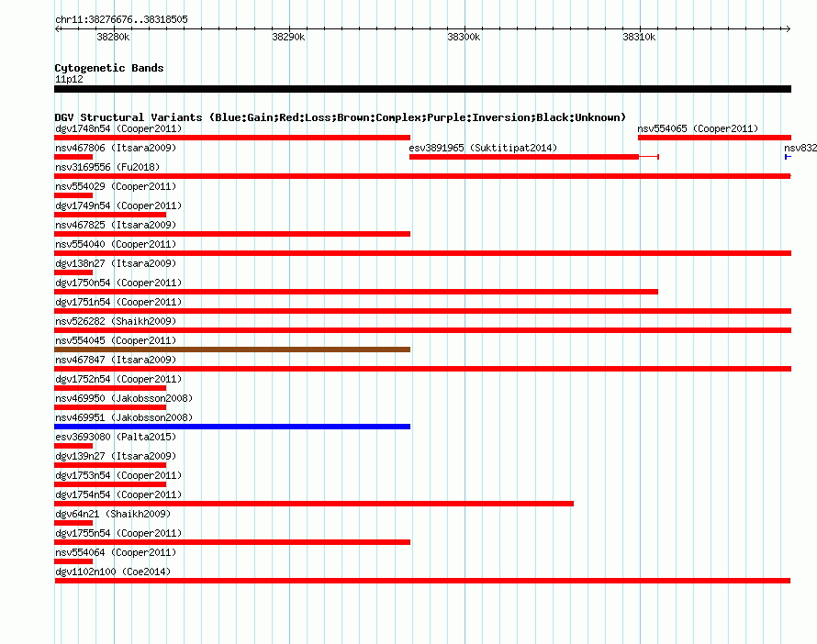
Task: Click dgv1102n100 (Coe2014) label
Action: point(113,572)
